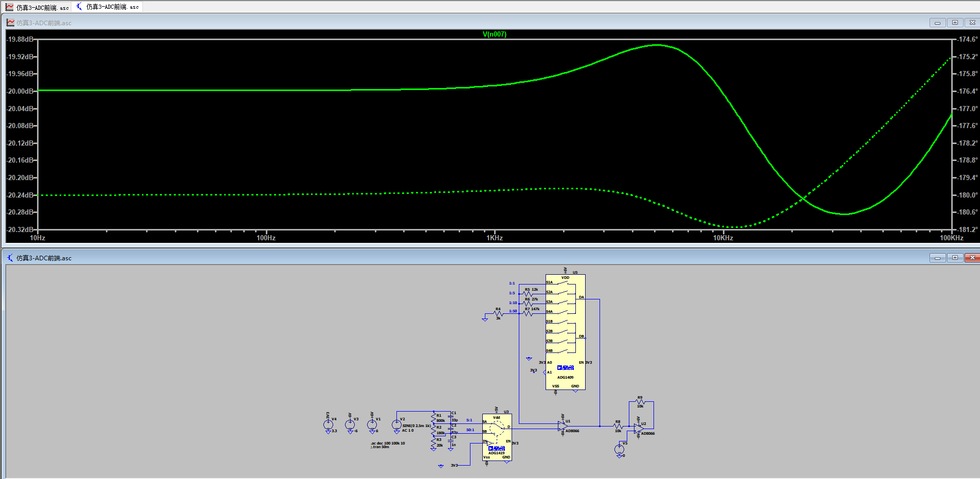Switch to the schematic editor tab
The height and width of the screenshot is (479, 980).
pyautogui.click(x=108, y=7)
